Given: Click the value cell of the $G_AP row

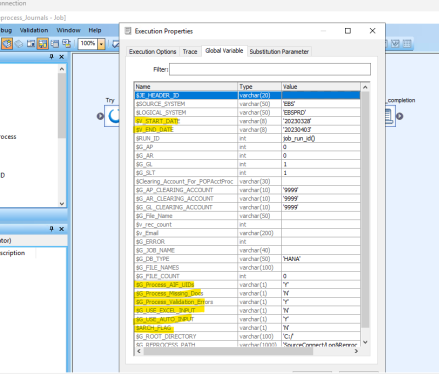Looking at the screenshot, I should click(321, 147).
